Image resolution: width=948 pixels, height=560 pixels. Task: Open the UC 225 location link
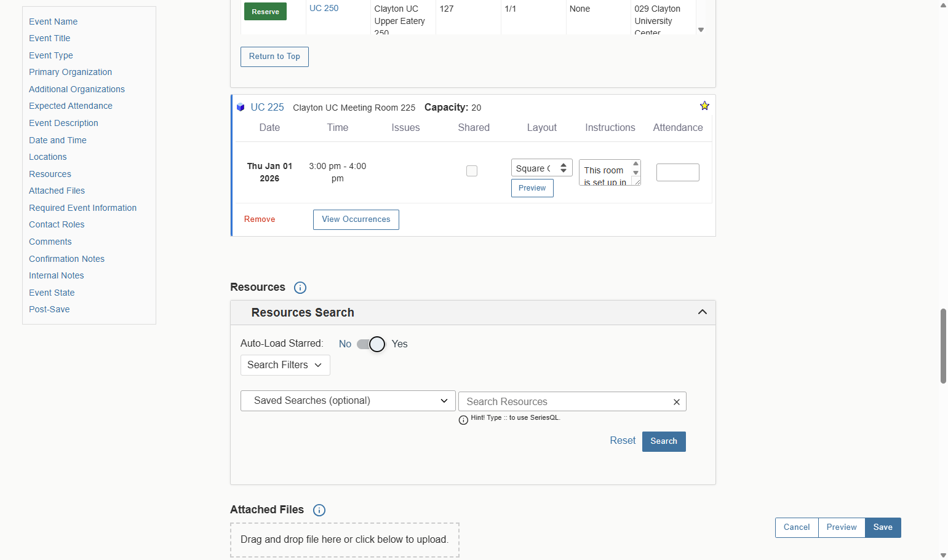[x=267, y=108]
